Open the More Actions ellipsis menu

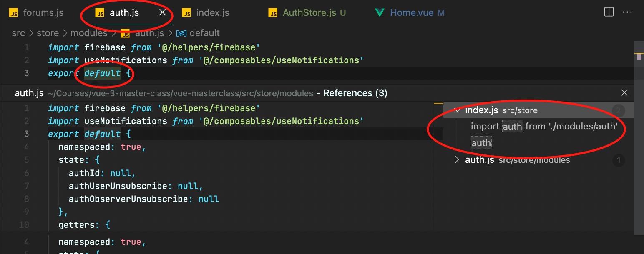[627, 12]
